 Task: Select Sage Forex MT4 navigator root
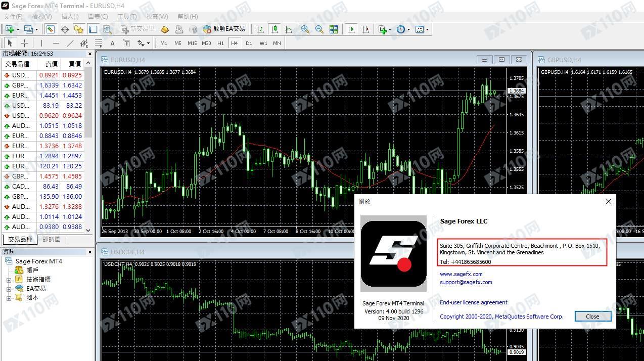pyautogui.click(x=39, y=261)
